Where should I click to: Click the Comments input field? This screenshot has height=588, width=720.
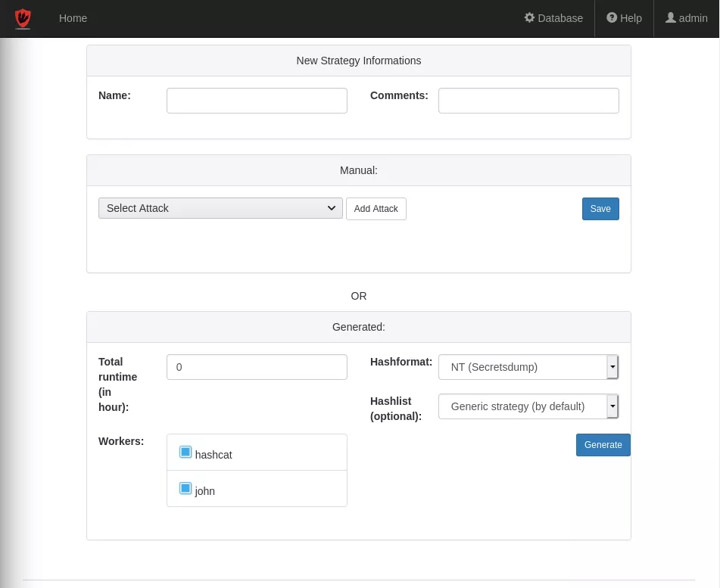(x=528, y=101)
